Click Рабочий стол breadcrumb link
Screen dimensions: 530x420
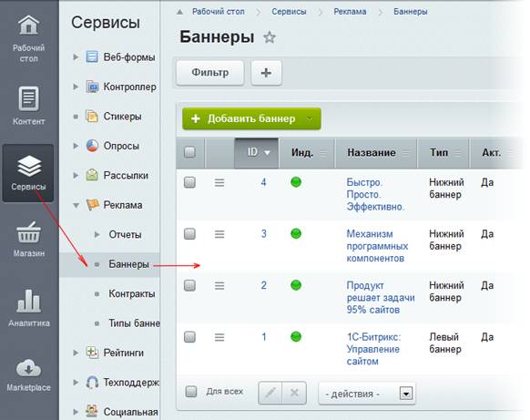(219, 12)
